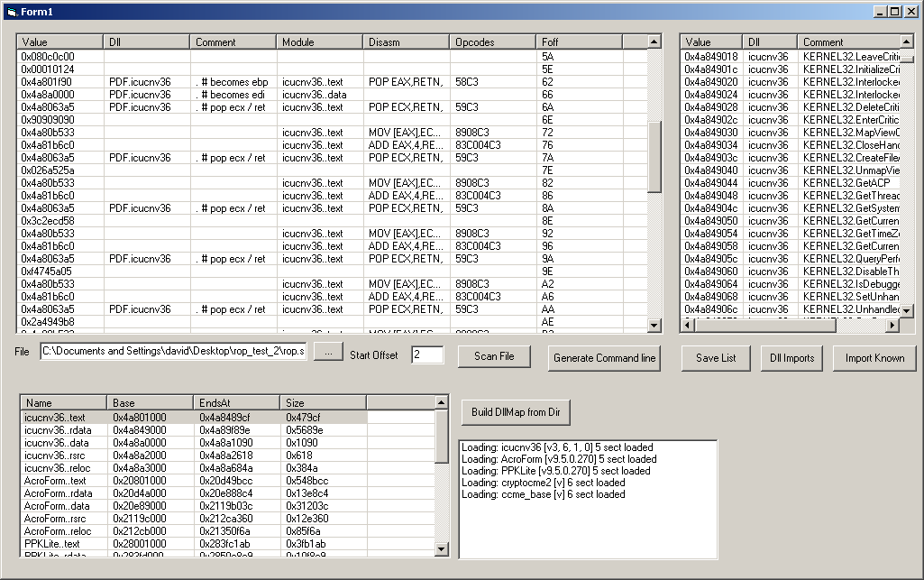Select row with value 0x080c0c00
The image size is (924, 580).
coord(332,57)
